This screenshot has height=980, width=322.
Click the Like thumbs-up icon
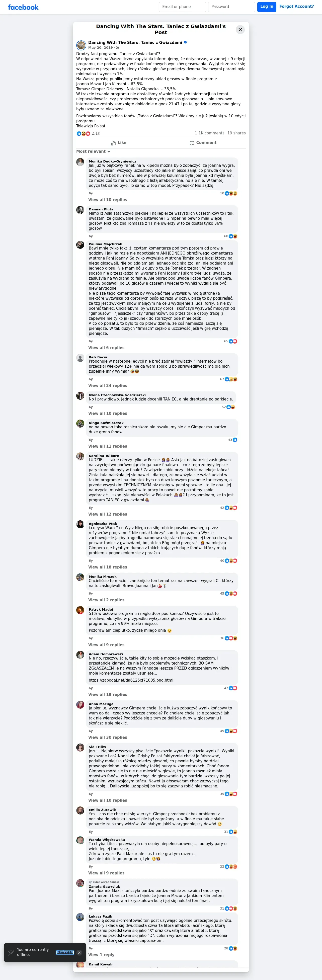point(113,143)
